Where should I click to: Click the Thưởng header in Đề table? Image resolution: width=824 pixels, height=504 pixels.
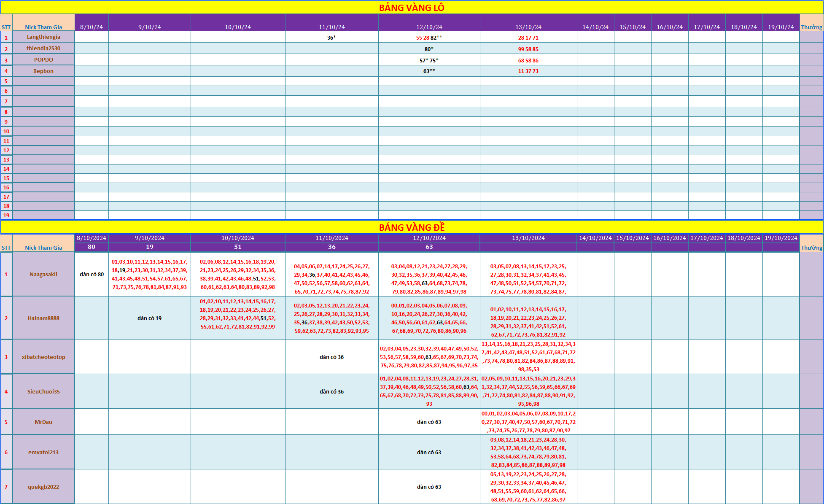point(811,248)
